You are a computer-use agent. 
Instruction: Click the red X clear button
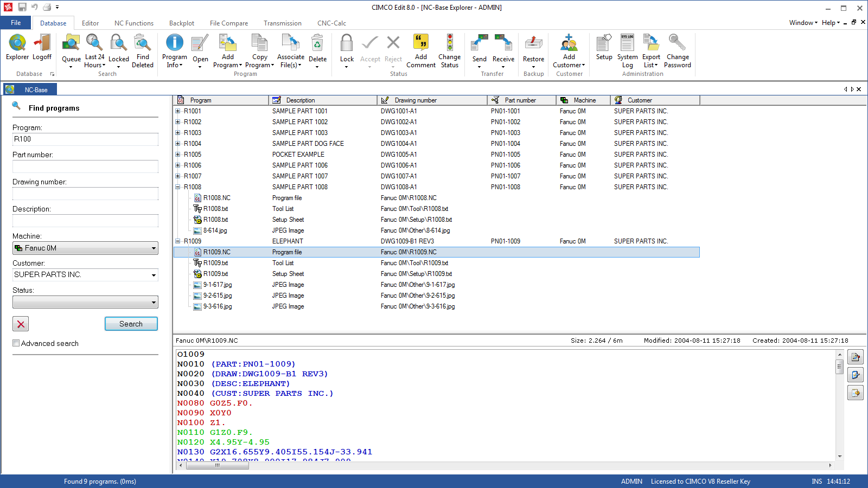click(x=21, y=324)
